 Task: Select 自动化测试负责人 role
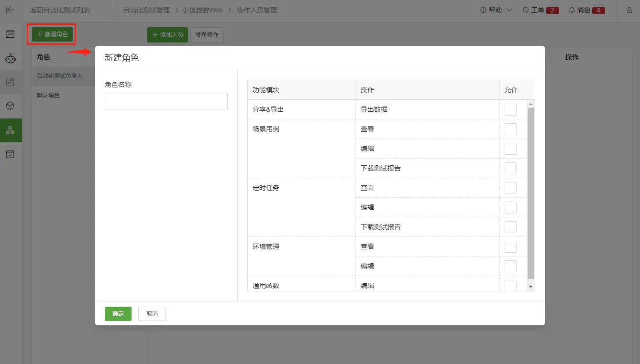point(60,75)
